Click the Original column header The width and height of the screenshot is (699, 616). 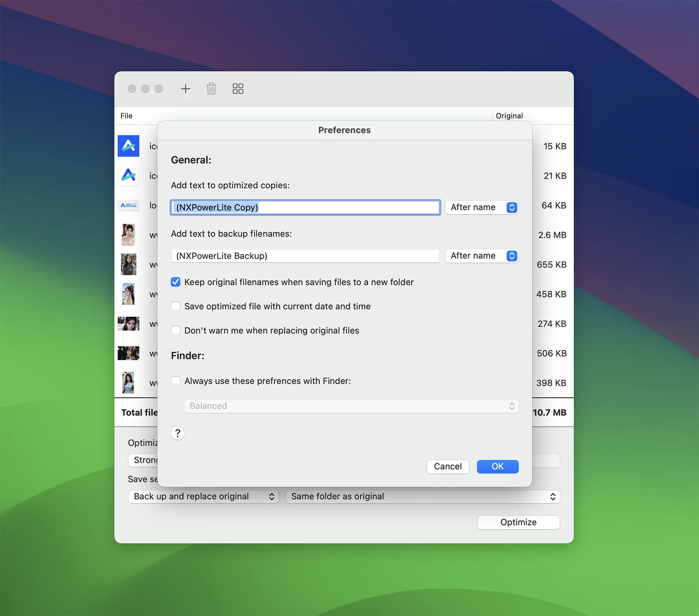509,116
